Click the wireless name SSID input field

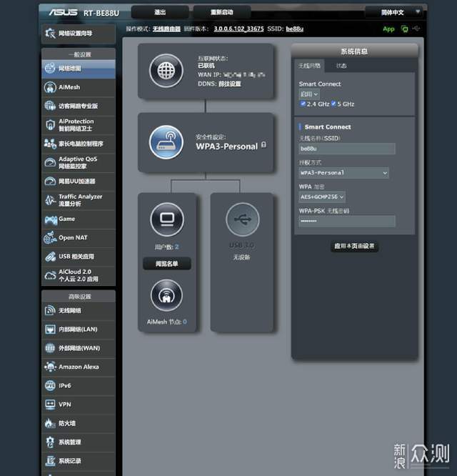point(347,149)
